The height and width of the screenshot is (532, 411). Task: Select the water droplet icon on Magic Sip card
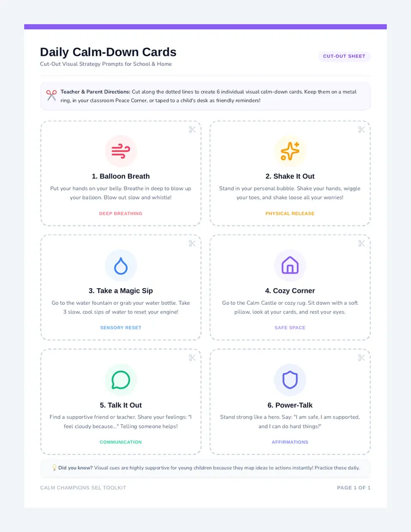pyautogui.click(x=121, y=265)
